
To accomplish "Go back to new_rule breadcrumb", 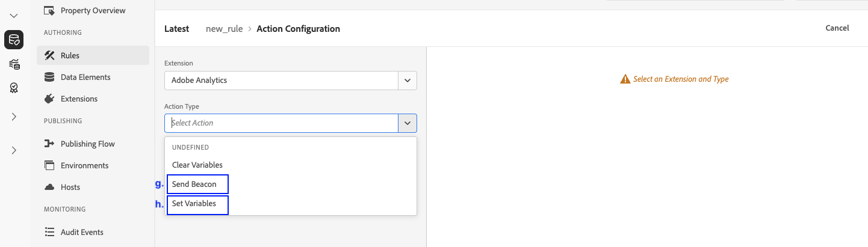I will pos(223,29).
